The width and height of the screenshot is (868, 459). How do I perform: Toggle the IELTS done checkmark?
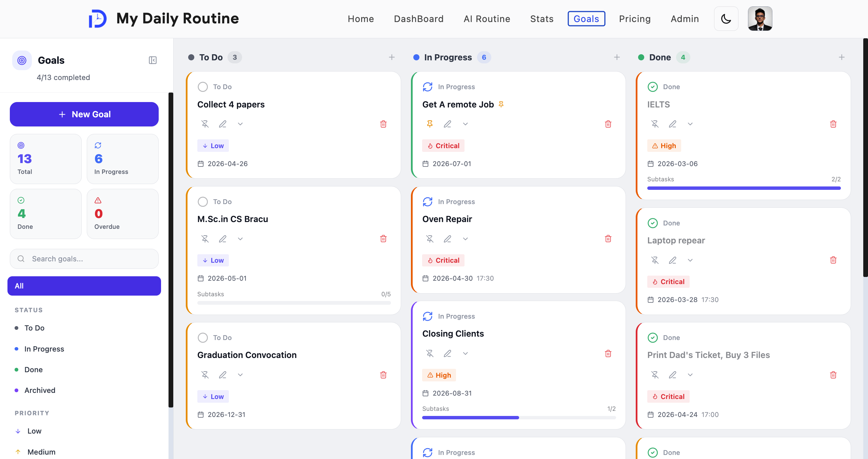tap(653, 87)
